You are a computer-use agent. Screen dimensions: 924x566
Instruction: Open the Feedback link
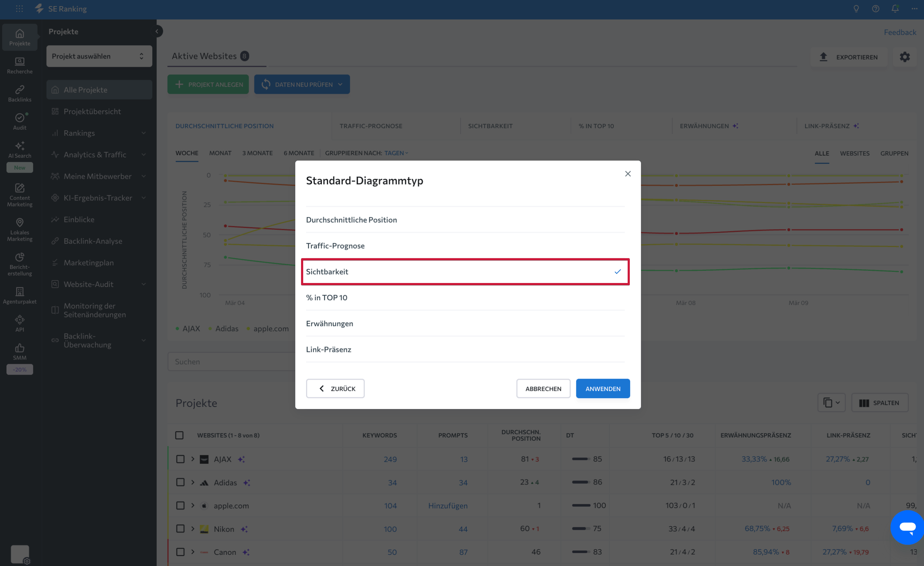[900, 32]
